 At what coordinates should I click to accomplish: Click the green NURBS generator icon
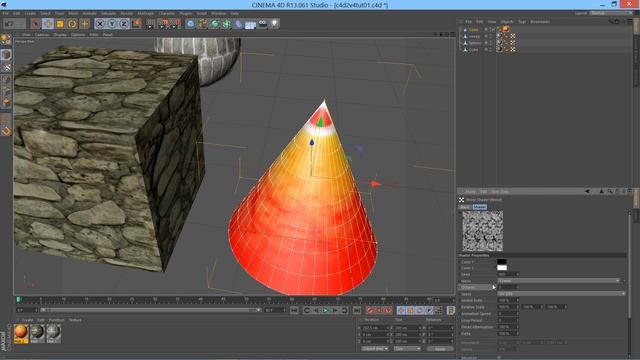pyautogui.click(x=215, y=24)
